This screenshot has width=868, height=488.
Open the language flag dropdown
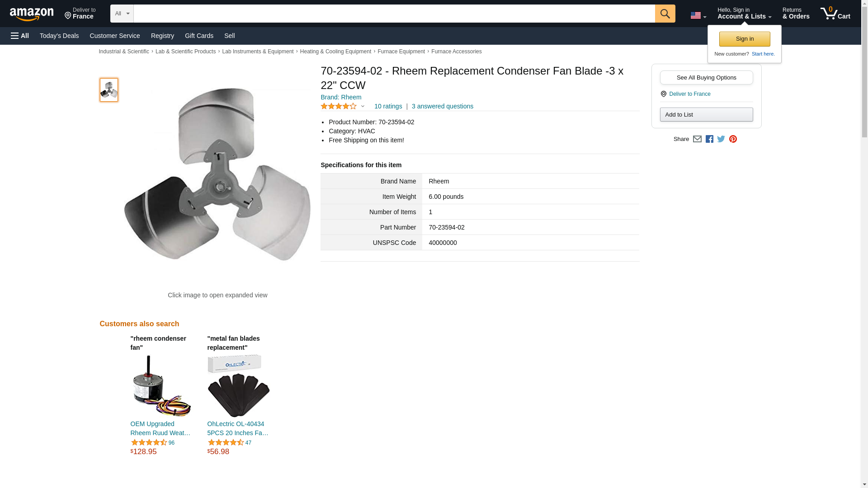pyautogui.click(x=698, y=16)
